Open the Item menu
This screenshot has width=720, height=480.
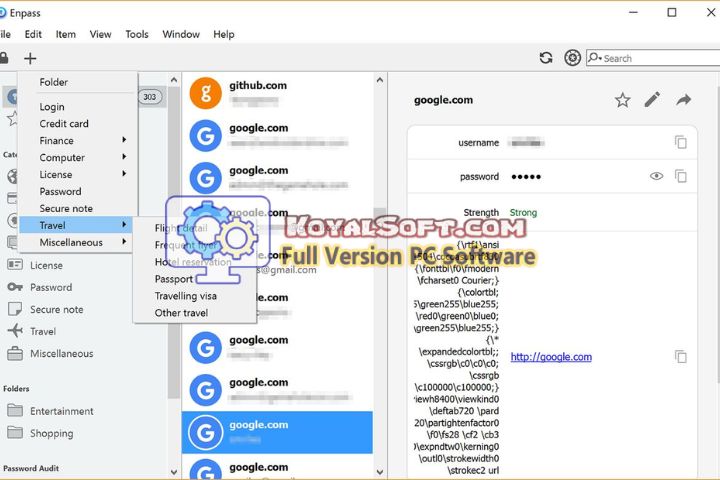(66, 34)
